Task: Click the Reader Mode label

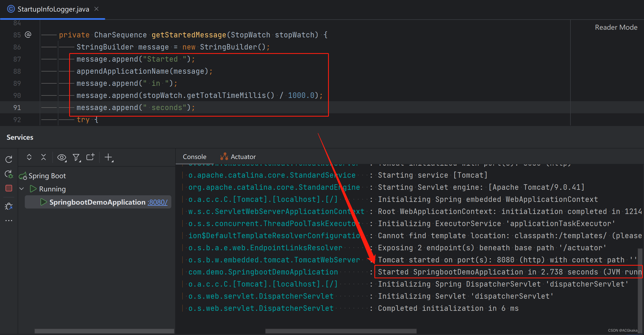Action: (616, 27)
